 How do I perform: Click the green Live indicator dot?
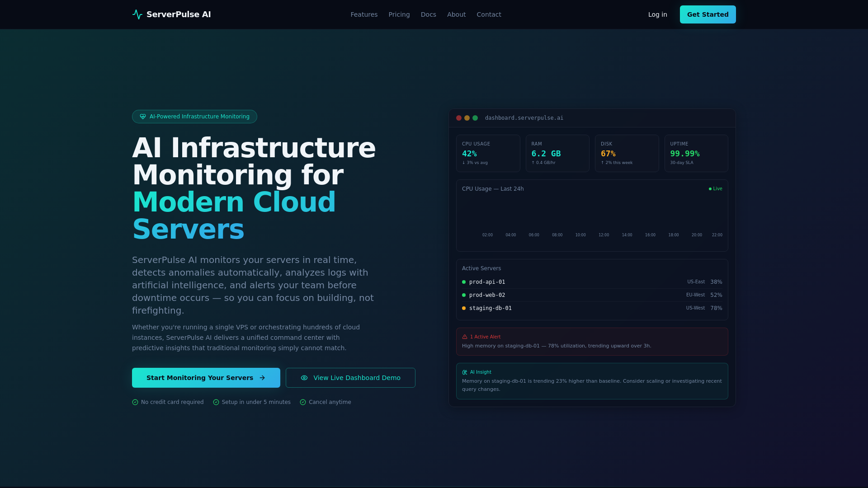pos(710,189)
